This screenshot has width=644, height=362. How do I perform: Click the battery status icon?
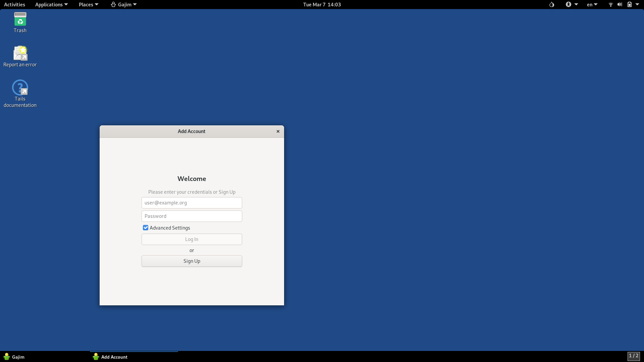click(630, 5)
